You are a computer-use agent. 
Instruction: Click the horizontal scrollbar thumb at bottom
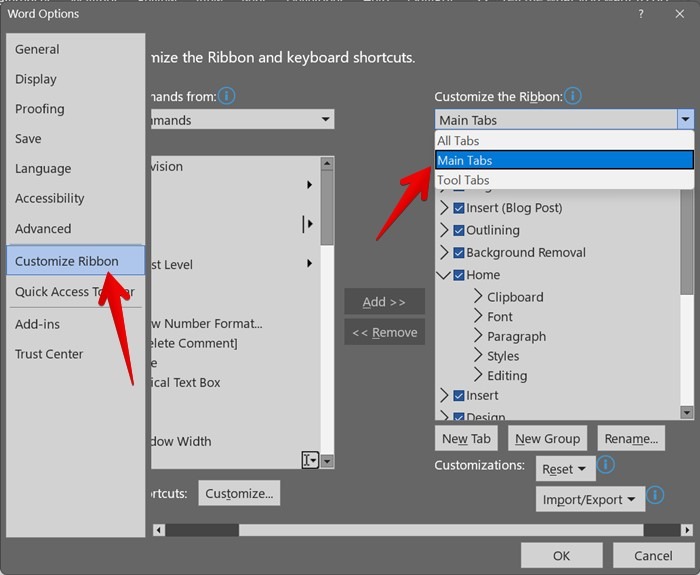pos(441,530)
